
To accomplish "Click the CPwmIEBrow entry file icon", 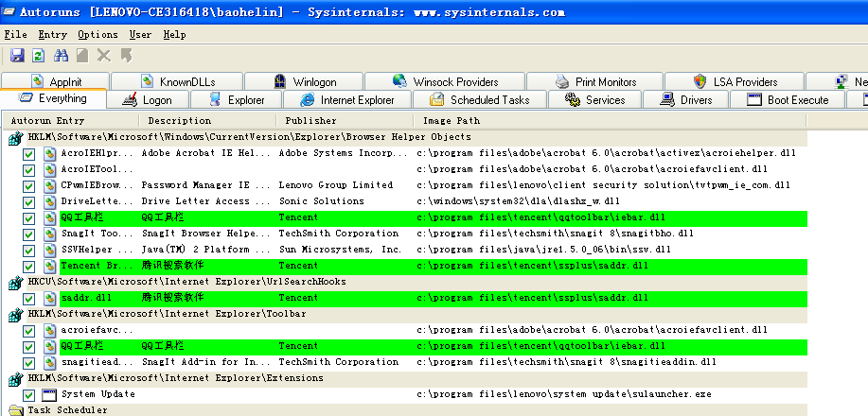I will pos(50,185).
